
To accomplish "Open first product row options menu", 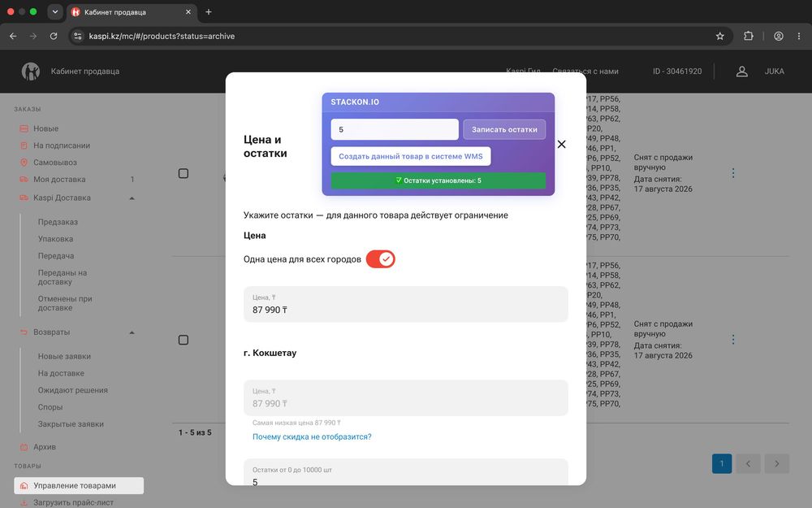I will pos(732,173).
